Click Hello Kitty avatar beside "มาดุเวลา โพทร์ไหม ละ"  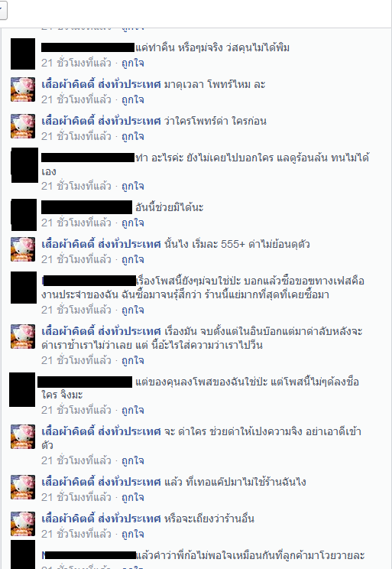coord(23,89)
